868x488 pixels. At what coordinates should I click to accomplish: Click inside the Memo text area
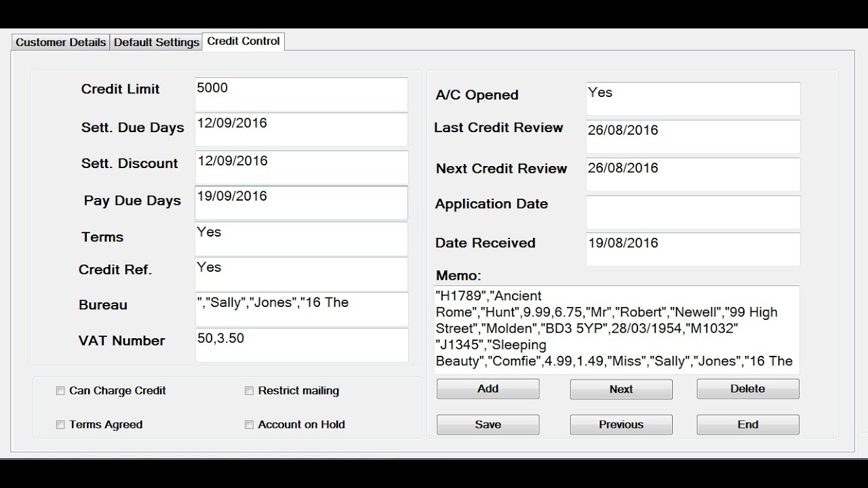tap(617, 329)
